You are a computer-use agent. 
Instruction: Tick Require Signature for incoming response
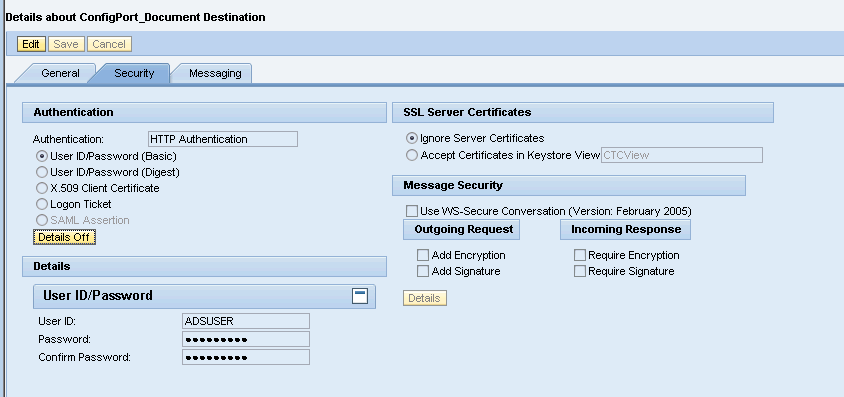[580, 271]
